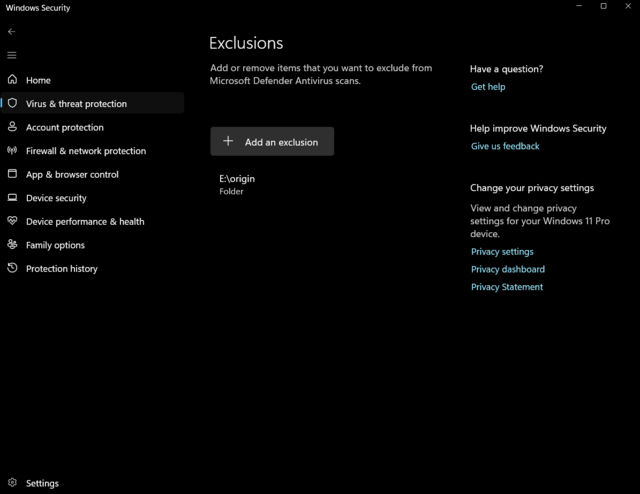Click Give us feedback link
The height and width of the screenshot is (494, 640).
(505, 146)
